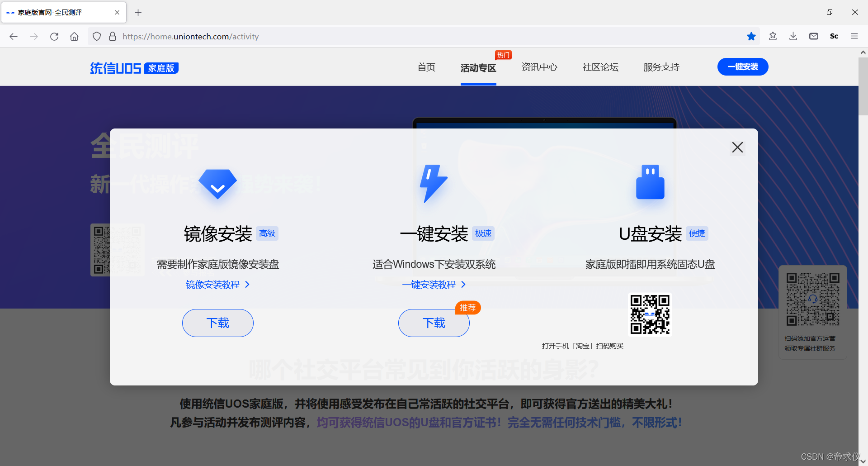Screen dimensions: 868x466
Task: Open the bookmarks collection icon
Action: click(x=773, y=36)
